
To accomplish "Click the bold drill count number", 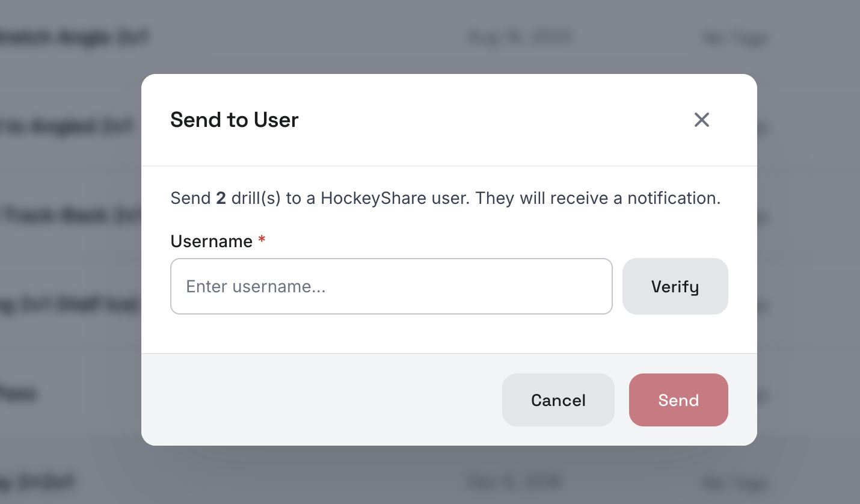I will (221, 198).
